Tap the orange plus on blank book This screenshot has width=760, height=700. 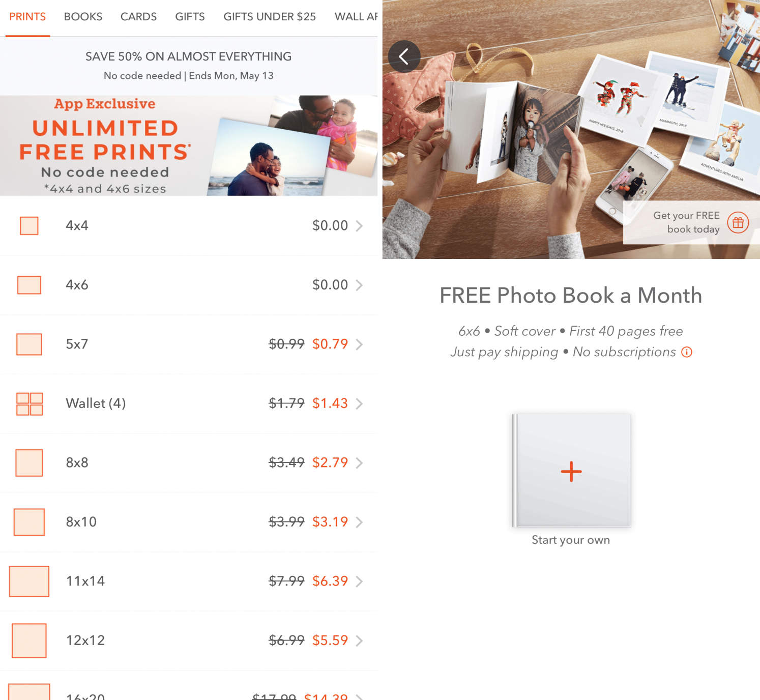(x=571, y=472)
